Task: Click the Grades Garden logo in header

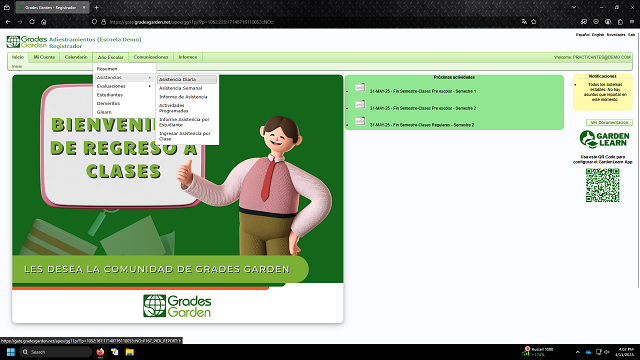Action: [27, 42]
